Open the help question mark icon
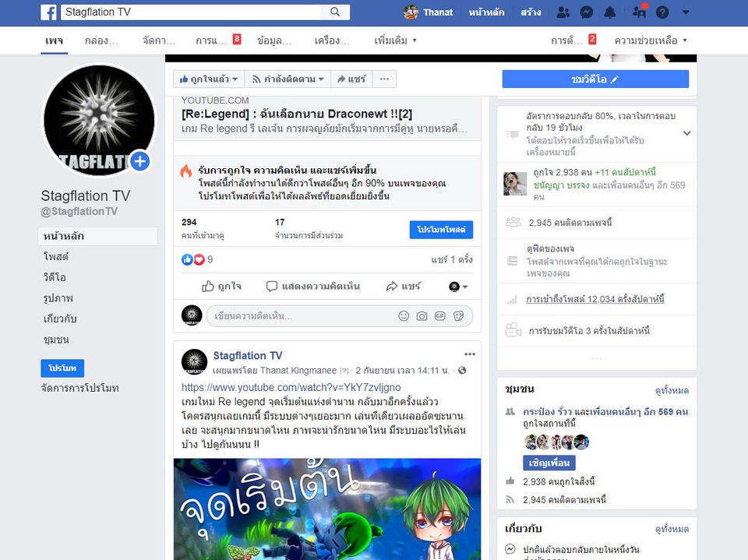Screen dimensions: 748x560 (662, 12)
